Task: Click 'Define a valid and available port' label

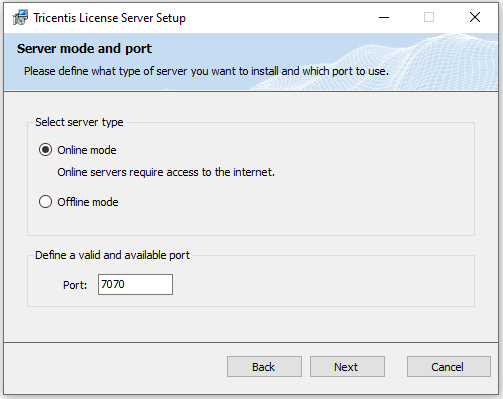Action: [112, 255]
